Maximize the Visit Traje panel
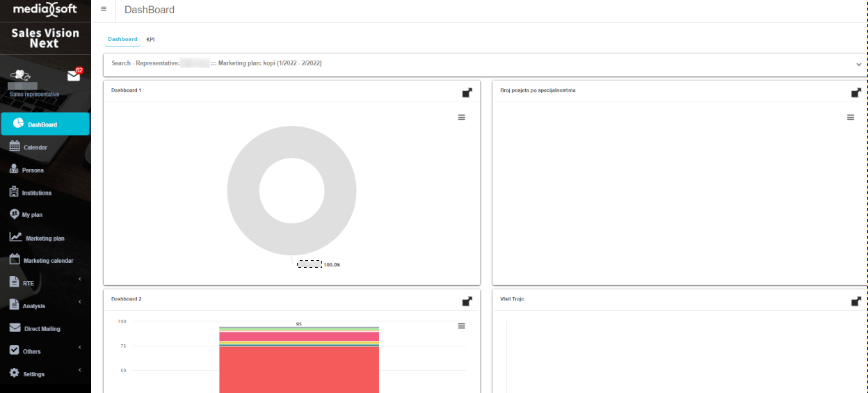The image size is (868, 393). tap(856, 301)
